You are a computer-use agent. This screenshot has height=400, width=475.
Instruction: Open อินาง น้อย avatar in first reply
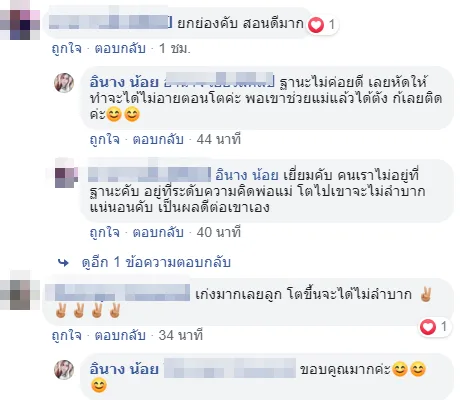(64, 83)
